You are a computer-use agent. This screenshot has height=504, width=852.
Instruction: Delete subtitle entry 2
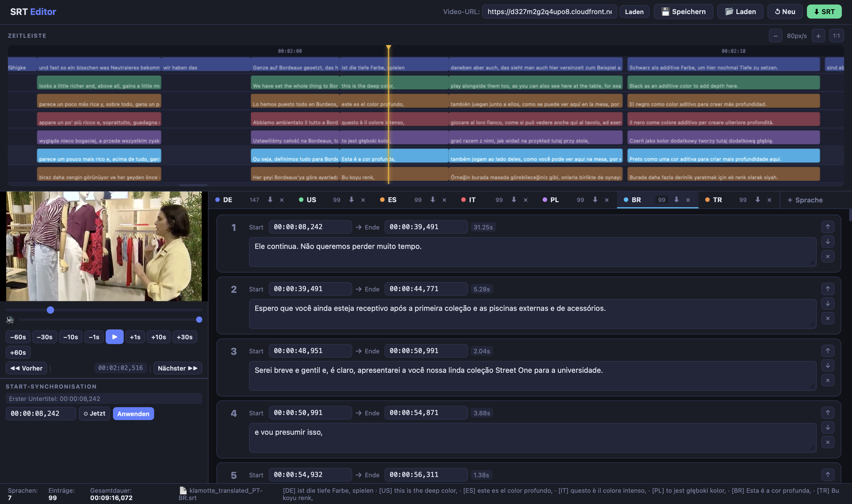pos(827,318)
